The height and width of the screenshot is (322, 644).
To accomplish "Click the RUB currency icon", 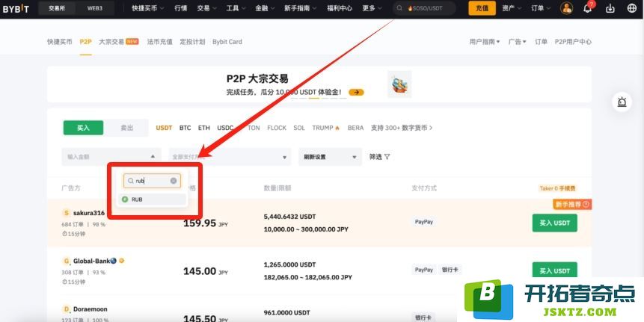I will point(125,199).
